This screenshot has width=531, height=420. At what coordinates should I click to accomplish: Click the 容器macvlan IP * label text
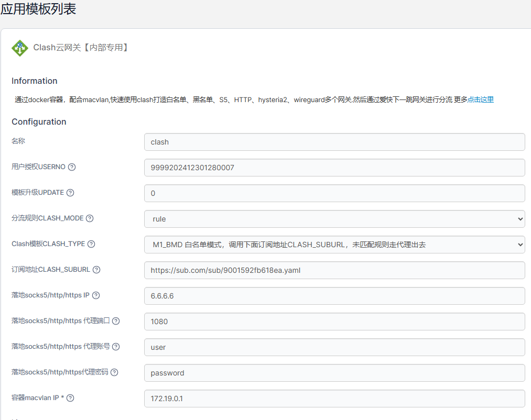[38, 397]
